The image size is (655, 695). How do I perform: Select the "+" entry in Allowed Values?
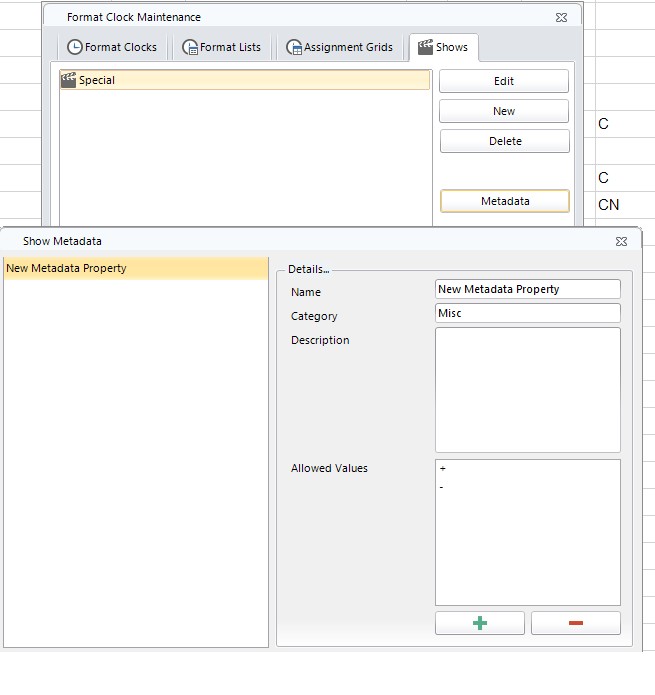click(442, 468)
